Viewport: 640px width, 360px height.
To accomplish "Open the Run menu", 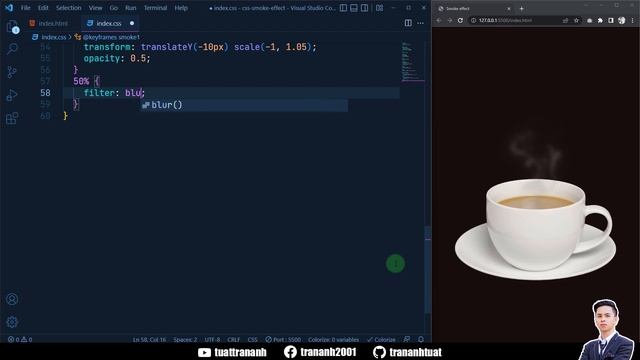I will coord(131,8).
